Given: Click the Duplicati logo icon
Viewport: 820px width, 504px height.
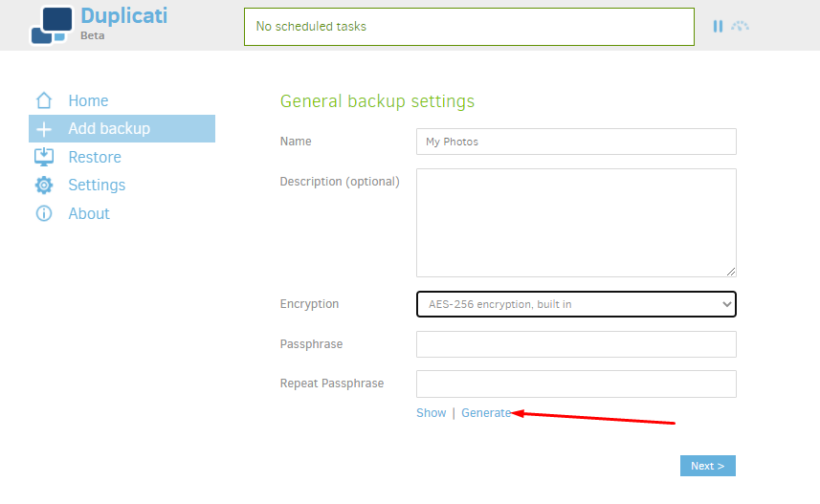Looking at the screenshot, I should pyautogui.click(x=52, y=25).
